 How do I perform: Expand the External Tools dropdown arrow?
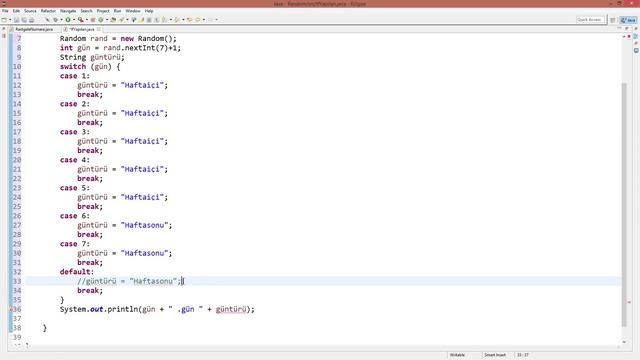coord(87,20)
